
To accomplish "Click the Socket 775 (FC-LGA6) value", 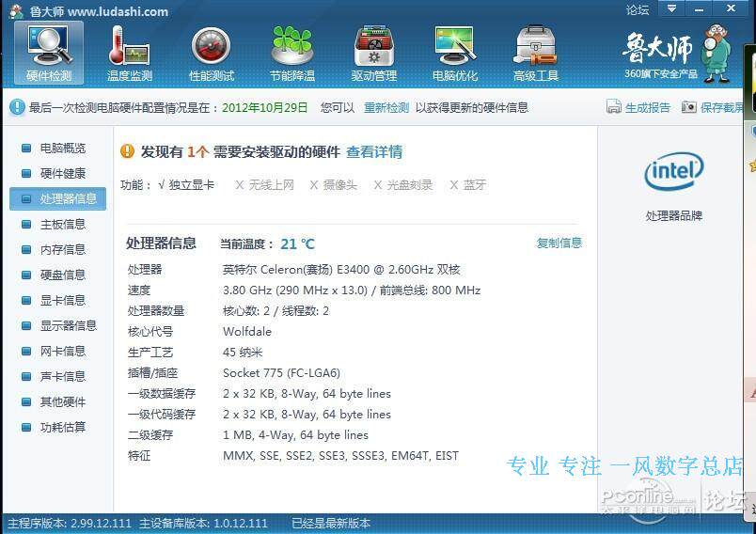I will pyautogui.click(x=281, y=373).
